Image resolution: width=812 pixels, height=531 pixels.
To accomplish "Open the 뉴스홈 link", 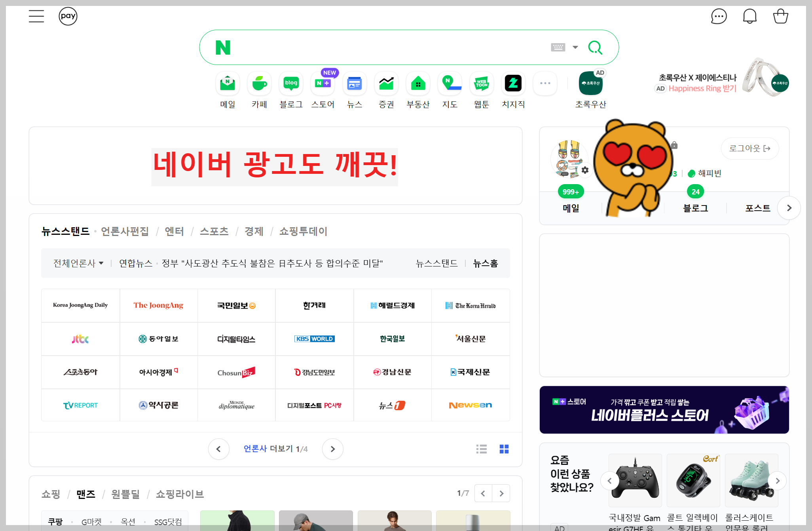I will click(486, 263).
